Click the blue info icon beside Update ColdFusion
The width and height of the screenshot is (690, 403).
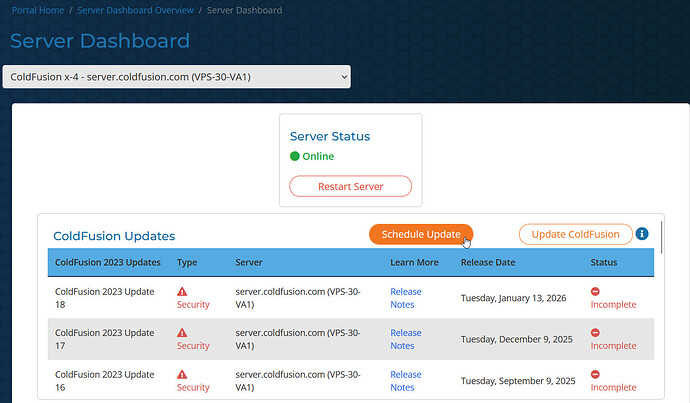(x=643, y=234)
